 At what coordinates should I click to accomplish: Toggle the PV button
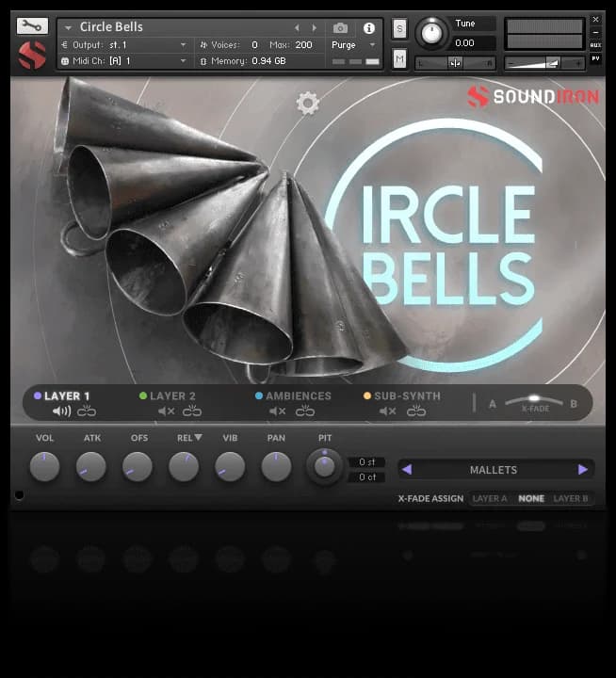[x=595, y=58]
